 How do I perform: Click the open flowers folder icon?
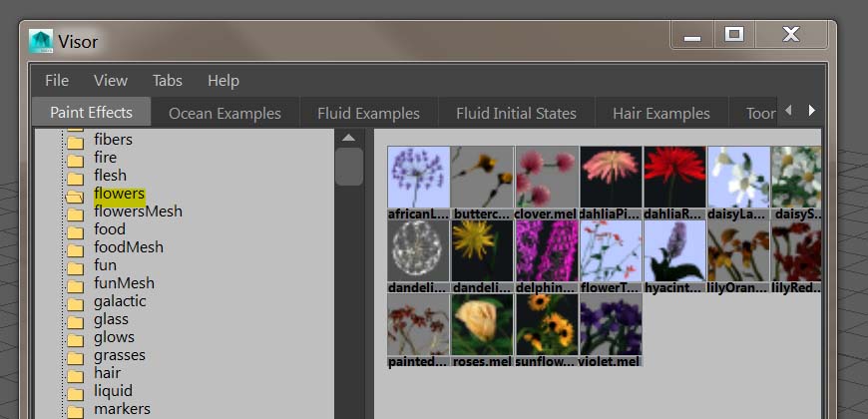(75, 196)
